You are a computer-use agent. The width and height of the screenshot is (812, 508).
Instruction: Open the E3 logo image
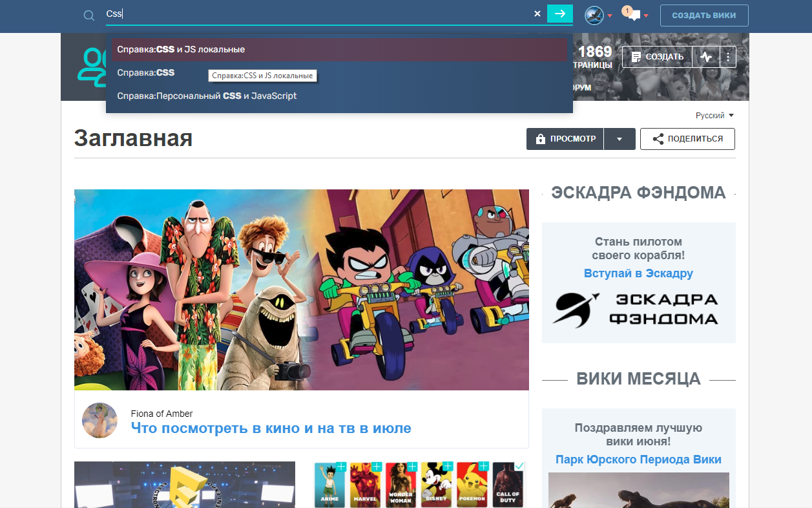[185, 485]
